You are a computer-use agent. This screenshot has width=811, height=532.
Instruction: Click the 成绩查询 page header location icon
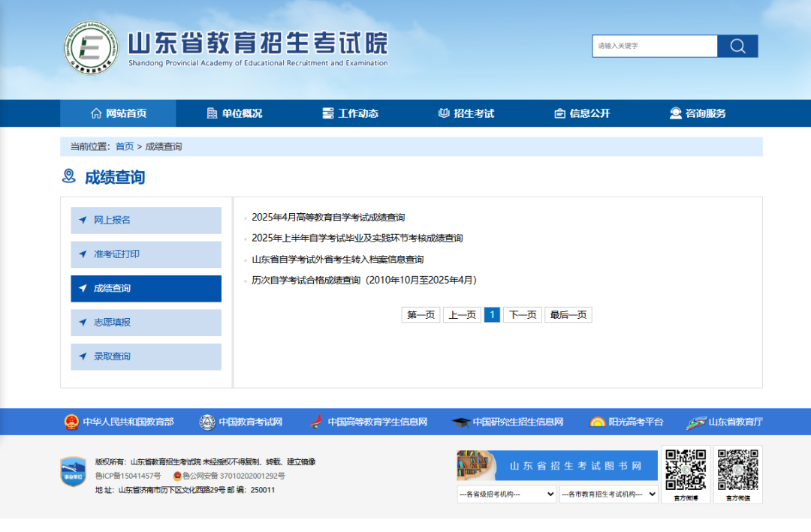point(70,176)
